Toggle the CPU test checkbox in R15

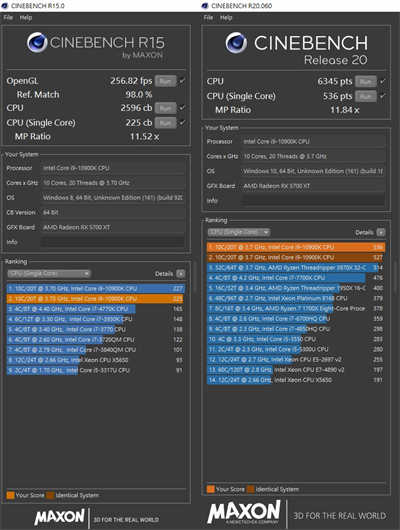pyautogui.click(x=182, y=108)
